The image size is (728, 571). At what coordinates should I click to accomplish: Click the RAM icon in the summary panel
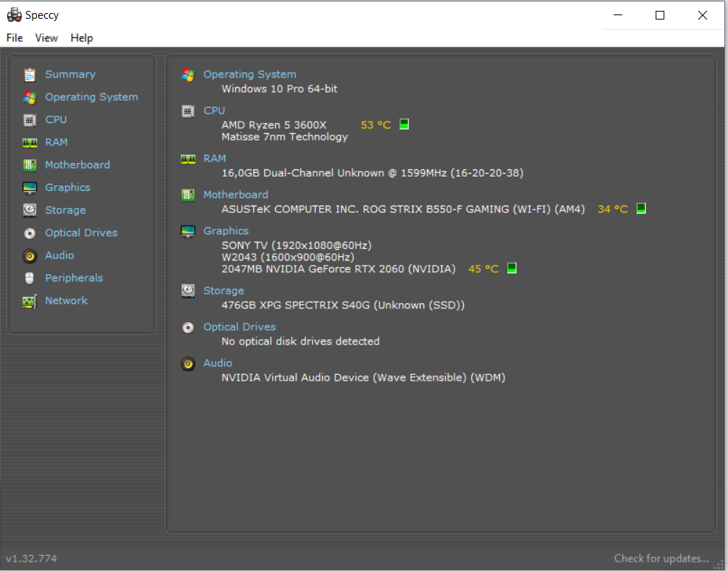(188, 159)
